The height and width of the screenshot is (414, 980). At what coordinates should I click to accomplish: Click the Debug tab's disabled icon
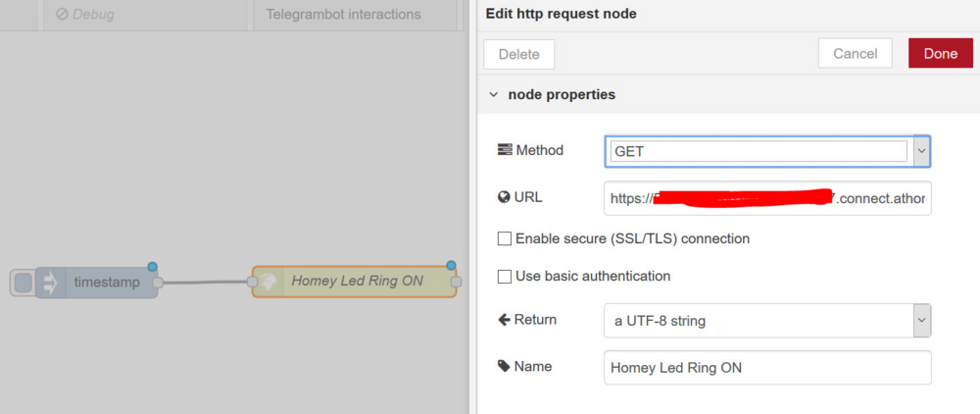[x=62, y=14]
